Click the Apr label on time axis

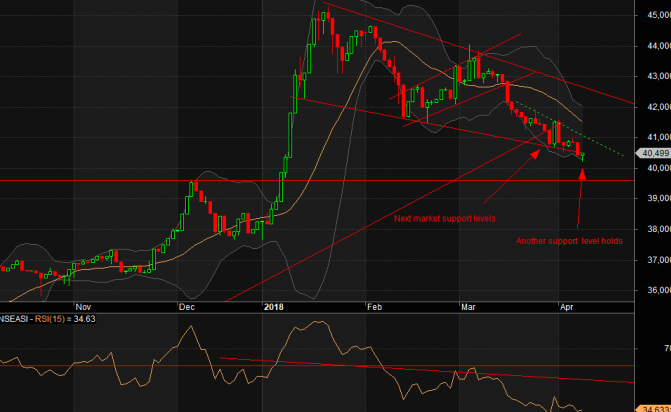coord(566,307)
